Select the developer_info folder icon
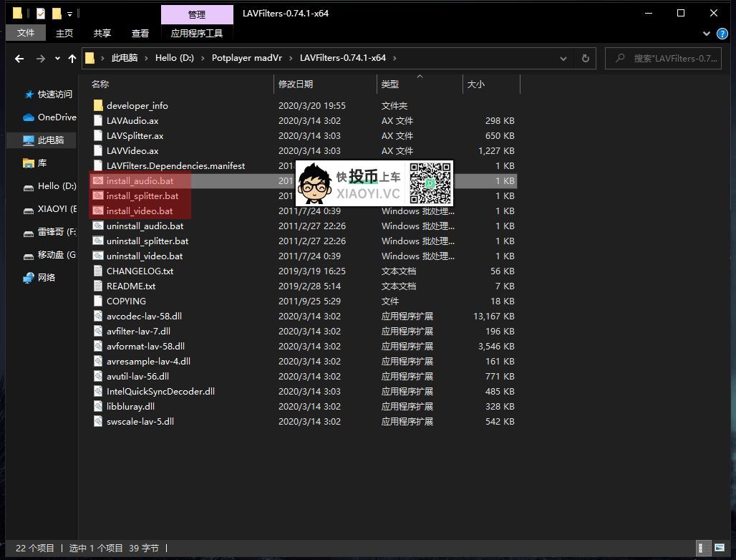 [x=99, y=106]
